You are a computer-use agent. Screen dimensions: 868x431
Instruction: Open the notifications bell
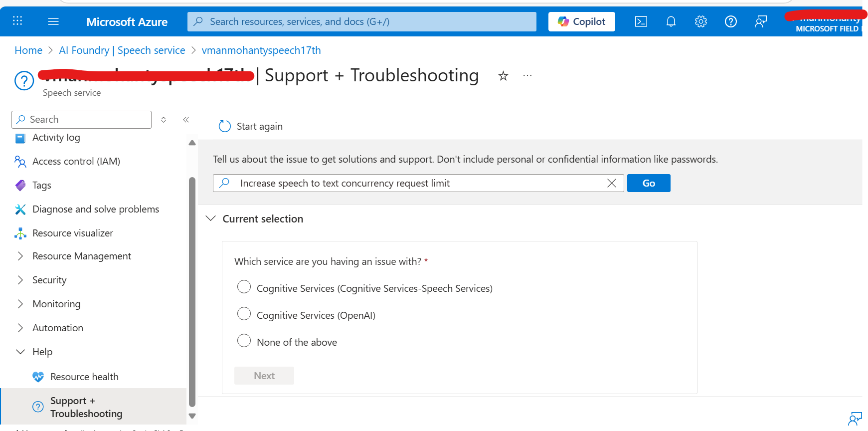[671, 21]
